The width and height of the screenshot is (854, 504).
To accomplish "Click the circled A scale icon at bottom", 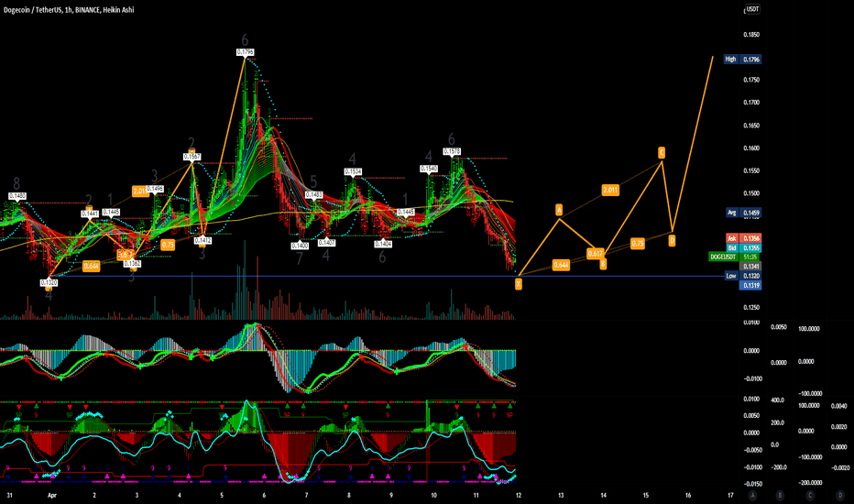I will point(752,495).
